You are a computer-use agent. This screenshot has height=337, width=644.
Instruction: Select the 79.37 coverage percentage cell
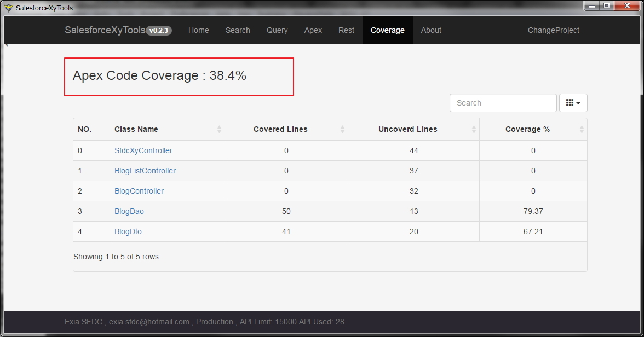click(533, 211)
